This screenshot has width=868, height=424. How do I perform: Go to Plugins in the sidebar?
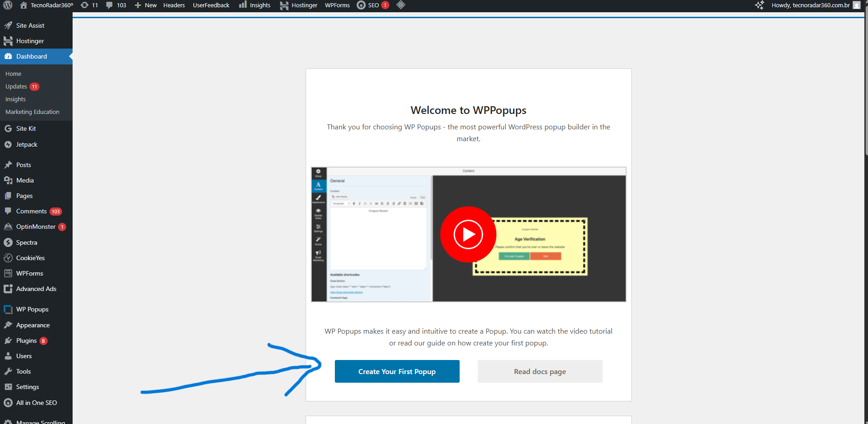(26, 340)
